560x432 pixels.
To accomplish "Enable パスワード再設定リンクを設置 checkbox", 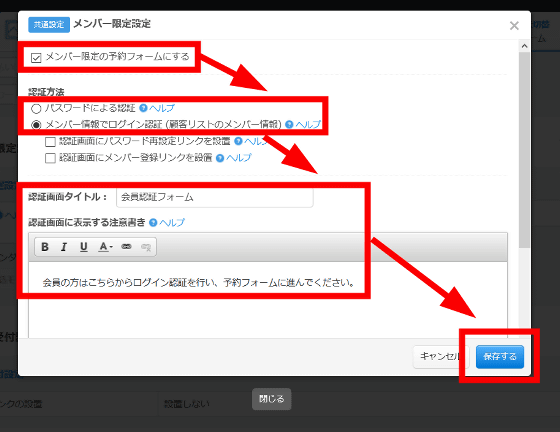I will [x=50, y=142].
